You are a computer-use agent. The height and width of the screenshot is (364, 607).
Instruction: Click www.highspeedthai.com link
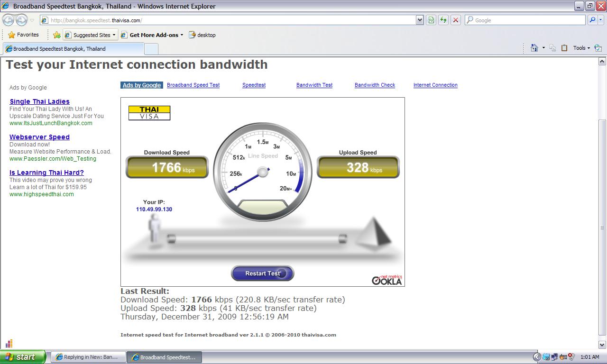42,194
